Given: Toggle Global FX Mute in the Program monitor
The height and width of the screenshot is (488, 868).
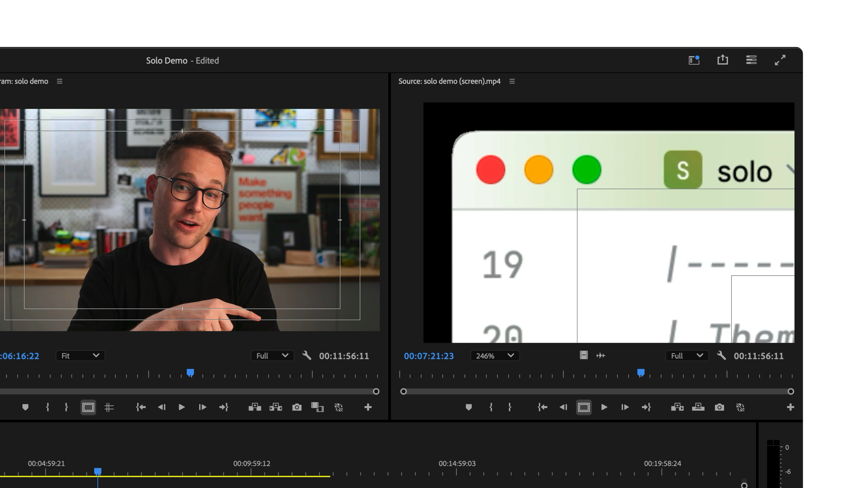Looking at the screenshot, I should tap(339, 407).
